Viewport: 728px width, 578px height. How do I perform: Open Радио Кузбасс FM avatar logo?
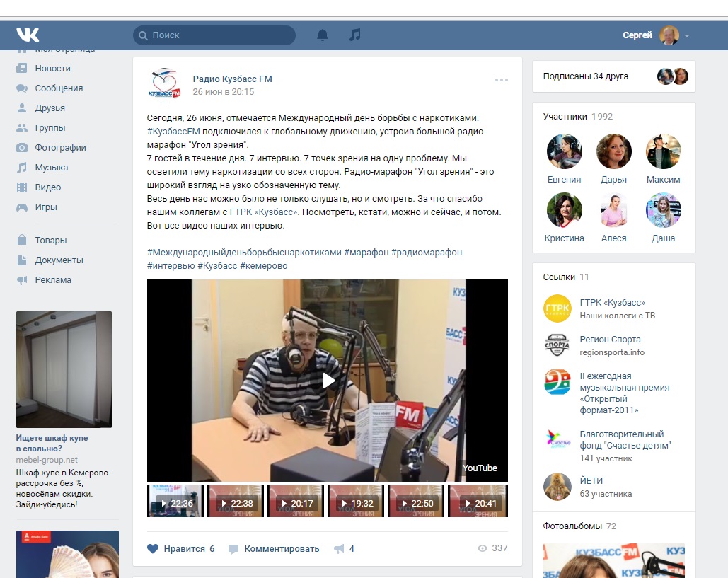164,85
